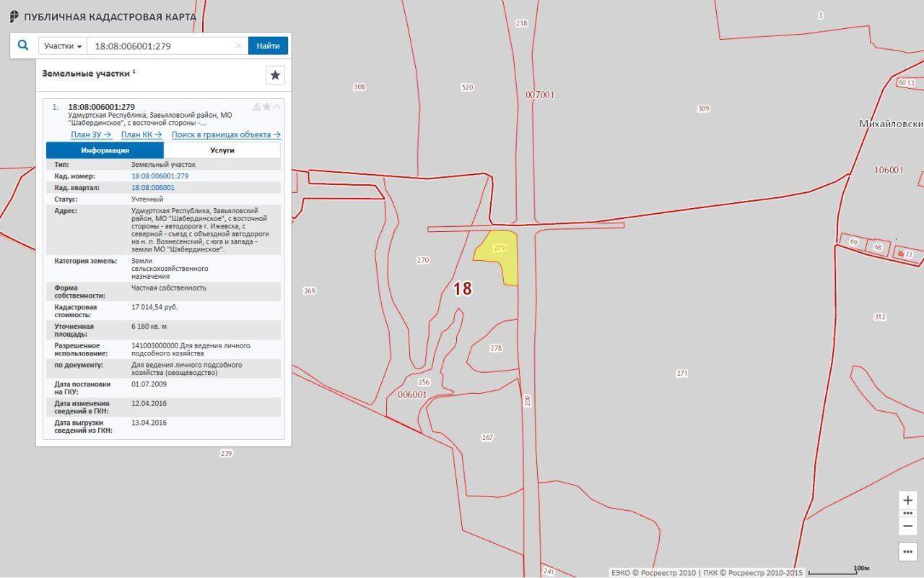Switch to the Информация tab
The image size is (924, 578).
[105, 150]
